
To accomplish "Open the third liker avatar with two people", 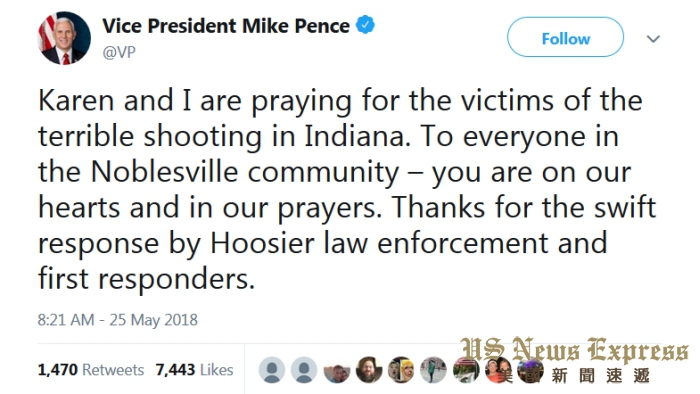I will coord(337,370).
